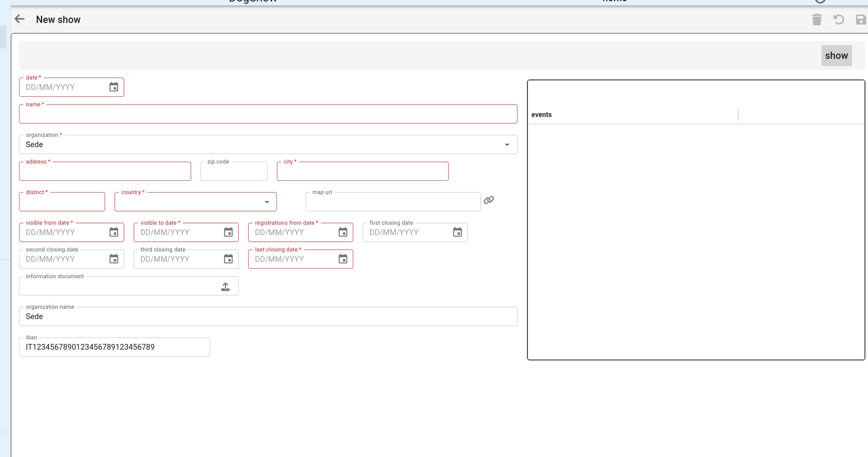Click into the name text field

click(268, 114)
